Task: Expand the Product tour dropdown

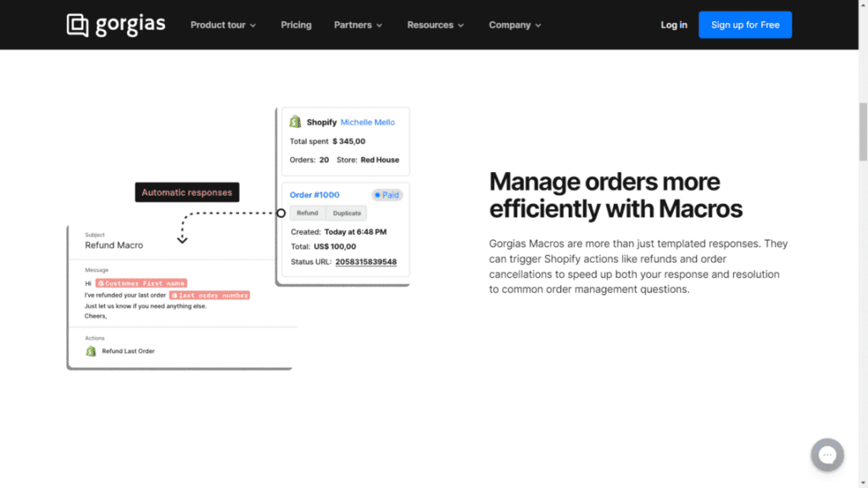Action: 222,25
